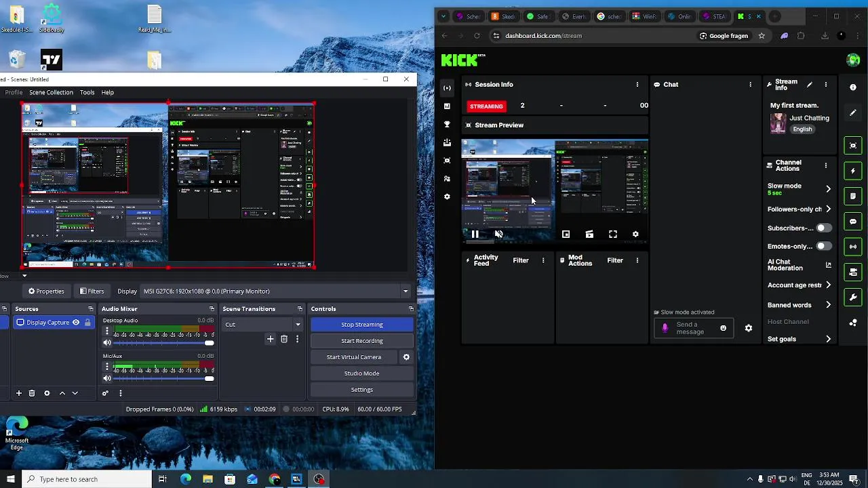
Task: Move the selected source up in OBS
Action: click(x=62, y=393)
